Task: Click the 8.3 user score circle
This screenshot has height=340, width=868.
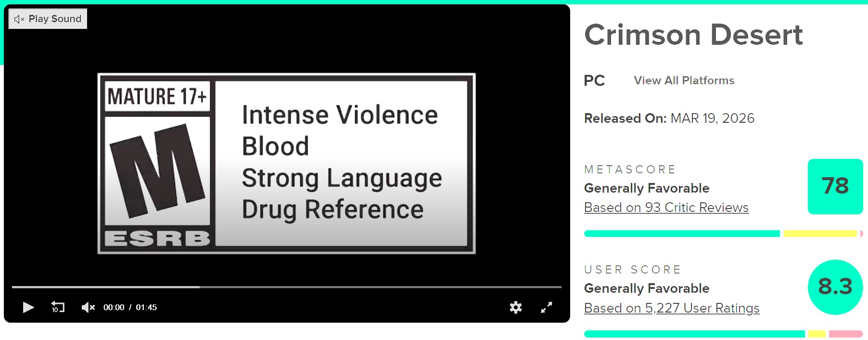Action: pyautogui.click(x=835, y=287)
